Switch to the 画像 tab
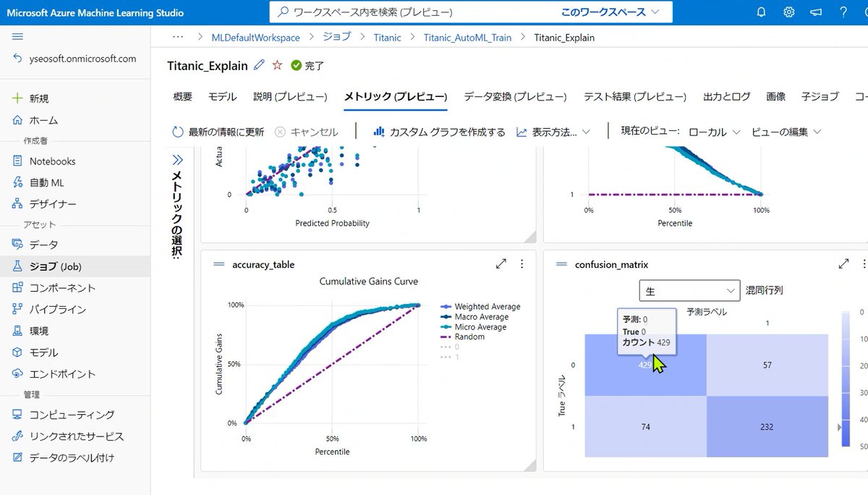The width and height of the screenshot is (868, 495). [776, 97]
